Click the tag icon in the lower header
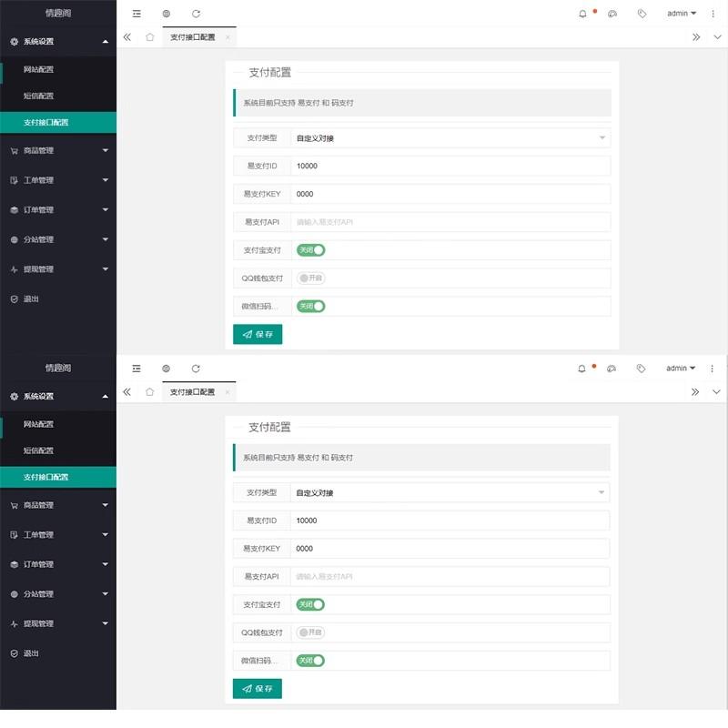The width and height of the screenshot is (728, 728). tap(642, 369)
